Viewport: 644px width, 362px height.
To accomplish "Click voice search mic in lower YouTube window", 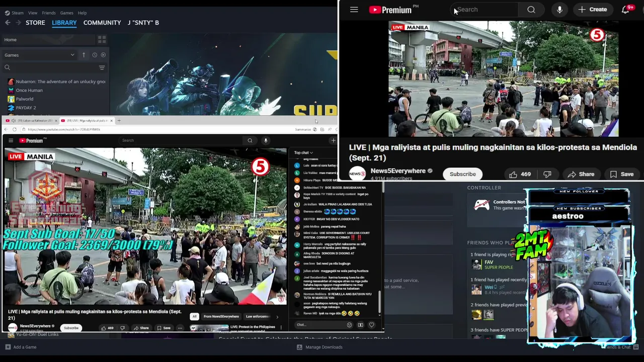I will point(266,141).
